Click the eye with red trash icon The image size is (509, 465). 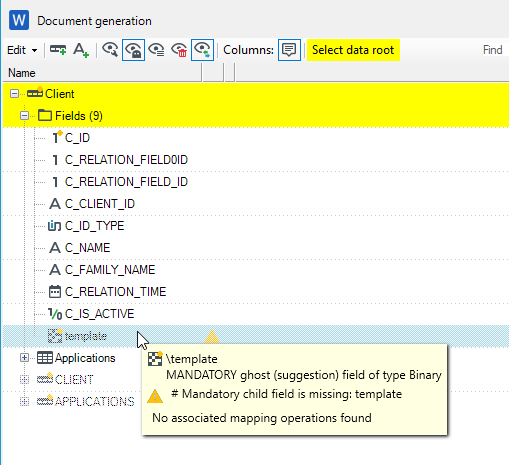tap(179, 50)
